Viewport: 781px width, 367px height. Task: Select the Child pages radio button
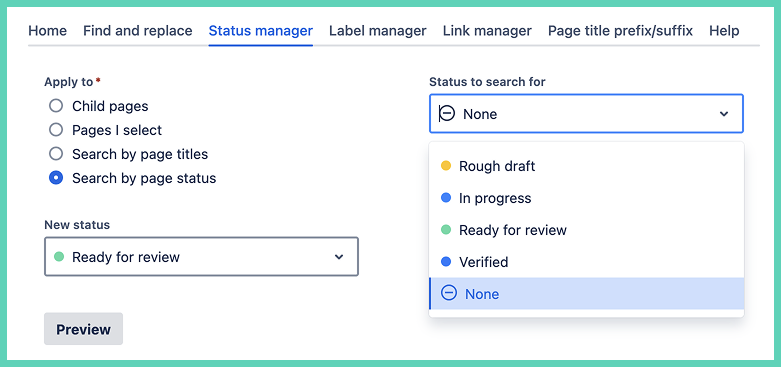(56, 106)
